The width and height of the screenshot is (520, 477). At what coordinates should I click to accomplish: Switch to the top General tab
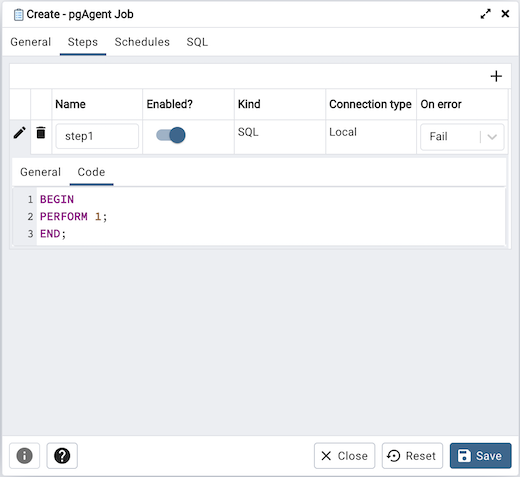(31, 42)
